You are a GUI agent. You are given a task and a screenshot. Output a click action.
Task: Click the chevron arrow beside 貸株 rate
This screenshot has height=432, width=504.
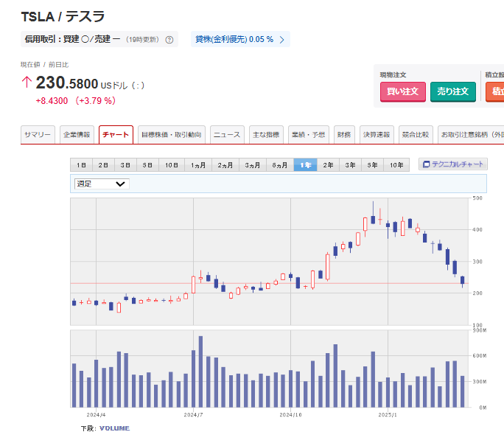point(282,40)
